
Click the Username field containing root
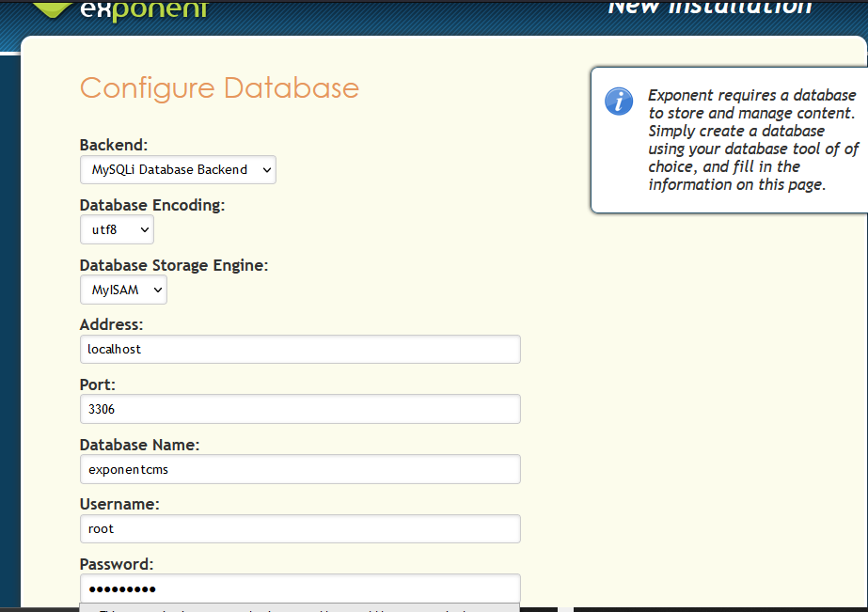(300, 528)
